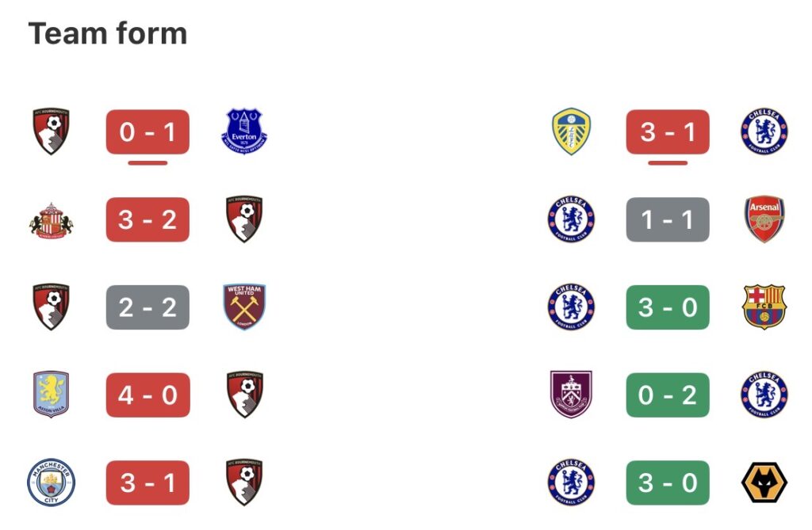Click the 3 - 0 score against Barcelona

668,307
